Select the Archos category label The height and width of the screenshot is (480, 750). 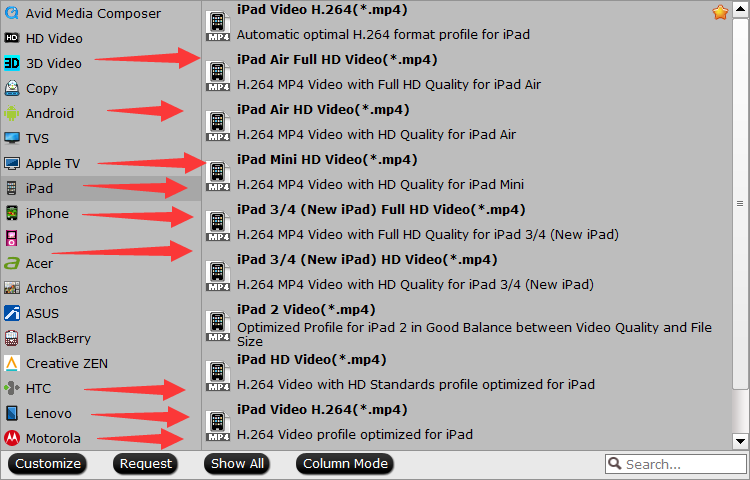click(x=47, y=288)
